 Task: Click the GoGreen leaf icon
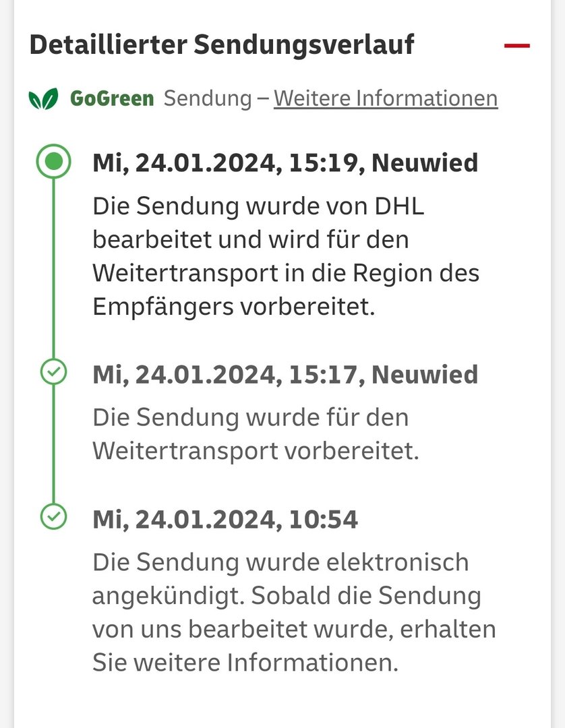tap(44, 99)
